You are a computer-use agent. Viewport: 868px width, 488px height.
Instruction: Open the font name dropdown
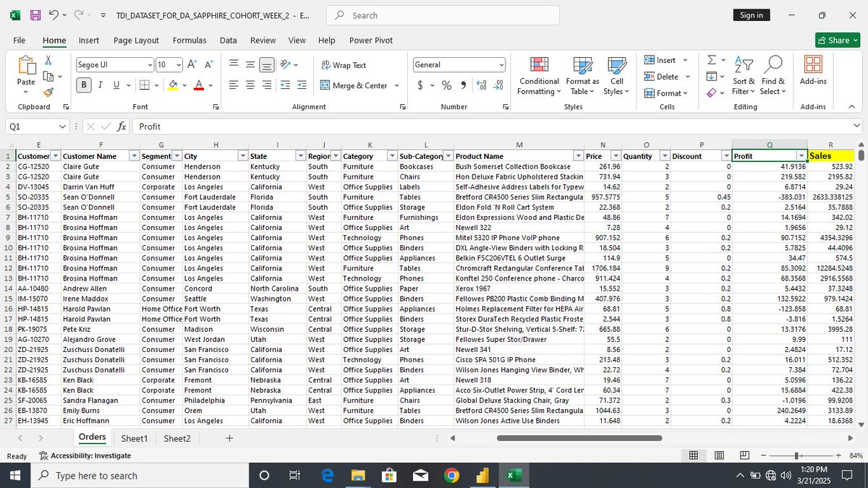pyautogui.click(x=150, y=64)
